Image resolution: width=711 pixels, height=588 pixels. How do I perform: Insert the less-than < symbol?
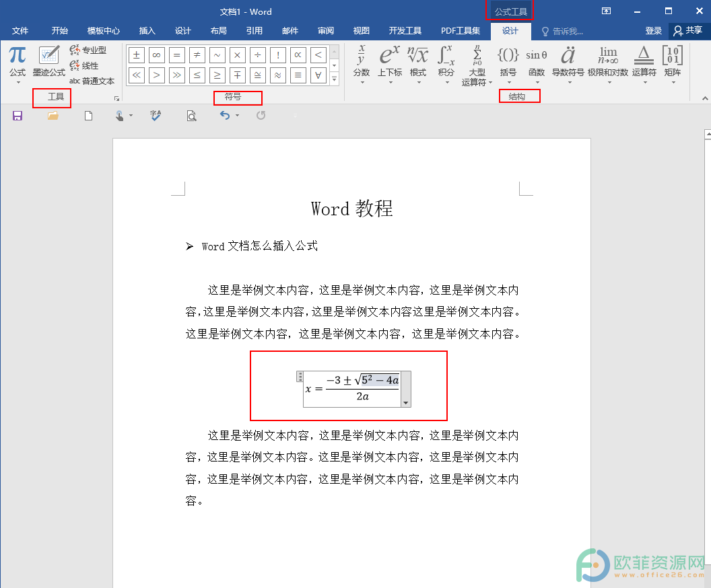[x=318, y=55]
